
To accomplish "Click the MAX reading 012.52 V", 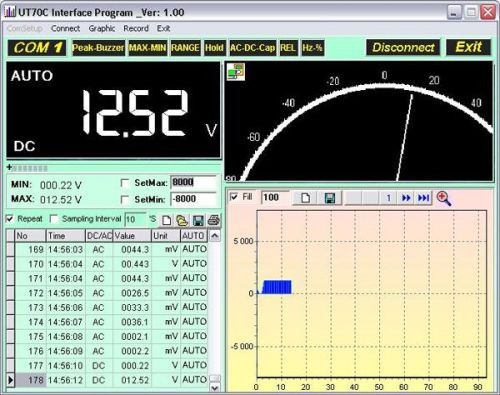I will point(61,200).
